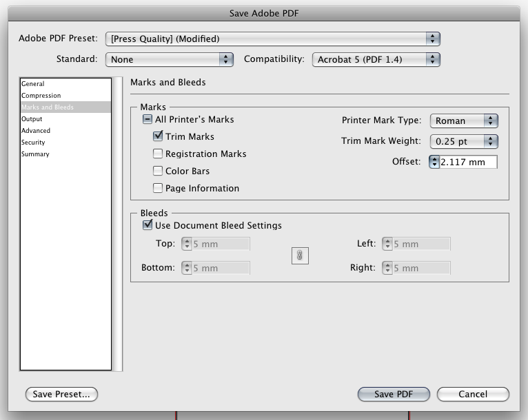
Task: Enable Color Bars checkbox
Action: pos(158,171)
